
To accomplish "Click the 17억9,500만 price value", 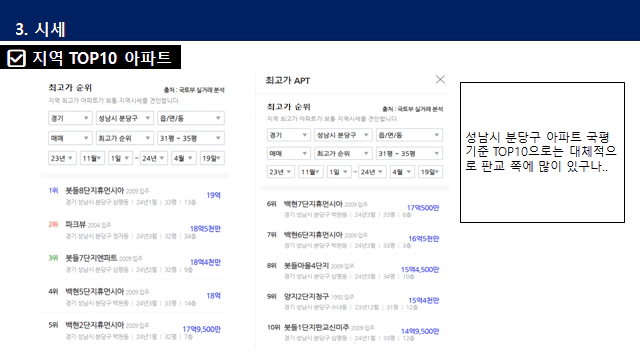I will (202, 329).
